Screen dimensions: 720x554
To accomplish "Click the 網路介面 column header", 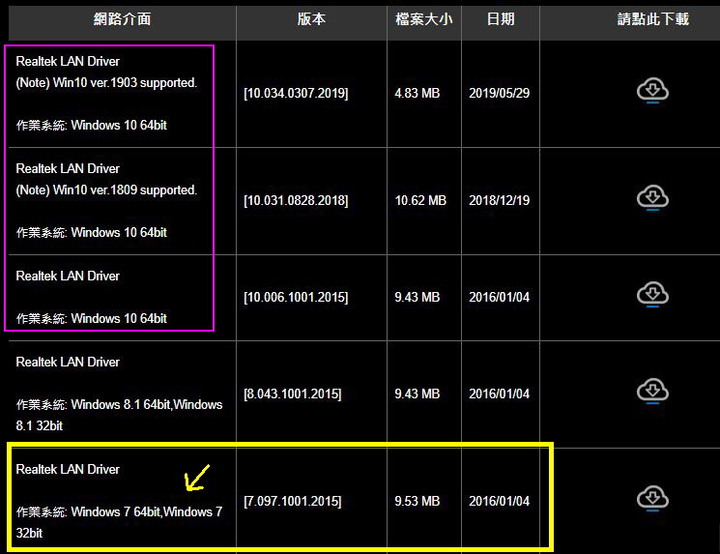I will click(x=122, y=19).
